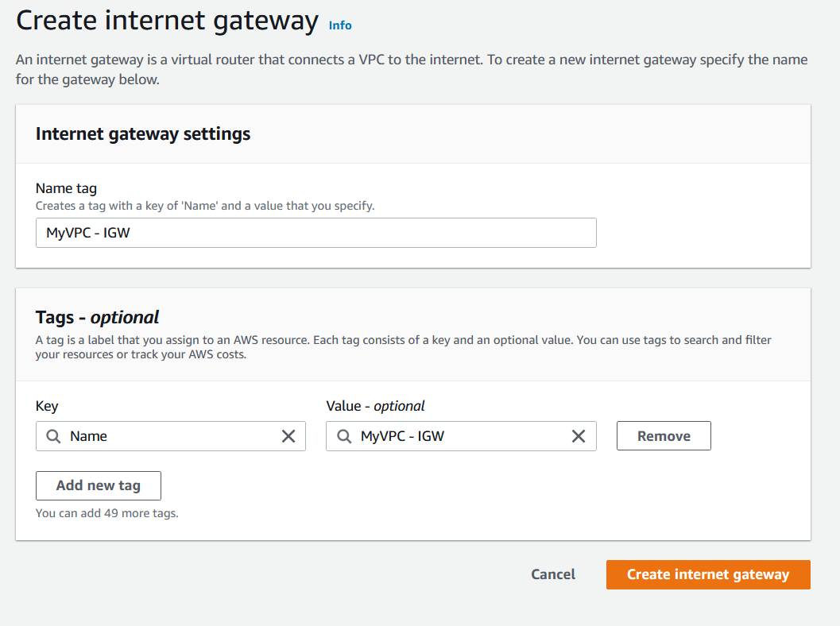
Task: Click the 49 more tags hint text
Action: coord(106,513)
